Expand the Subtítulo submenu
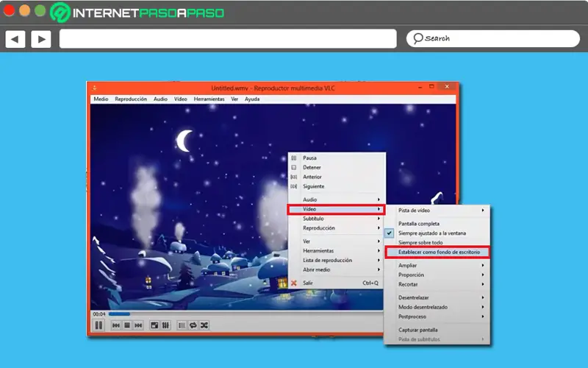The image size is (588, 368). pos(337,219)
